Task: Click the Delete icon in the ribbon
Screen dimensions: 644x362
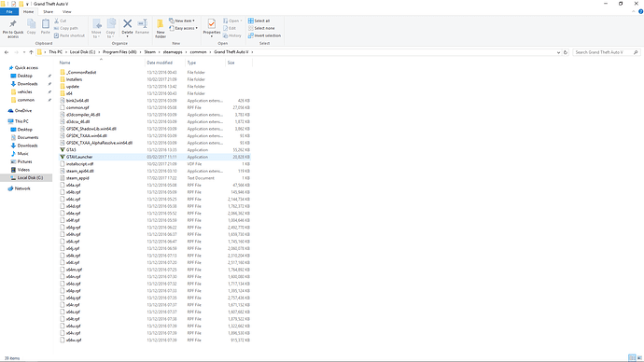Action: (127, 28)
